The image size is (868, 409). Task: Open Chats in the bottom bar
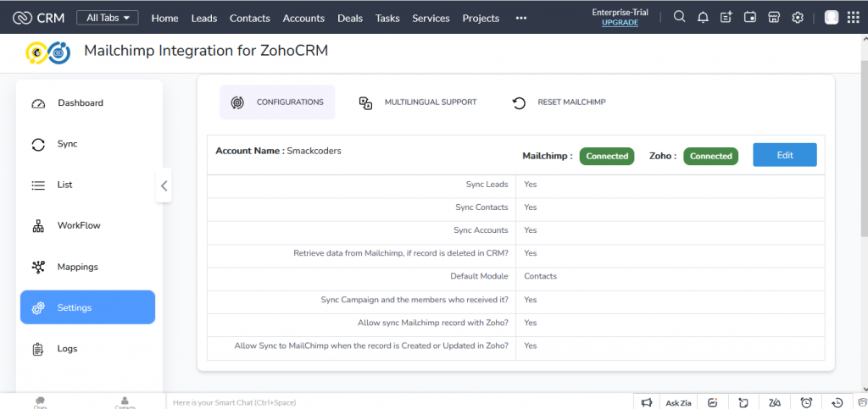(40, 402)
